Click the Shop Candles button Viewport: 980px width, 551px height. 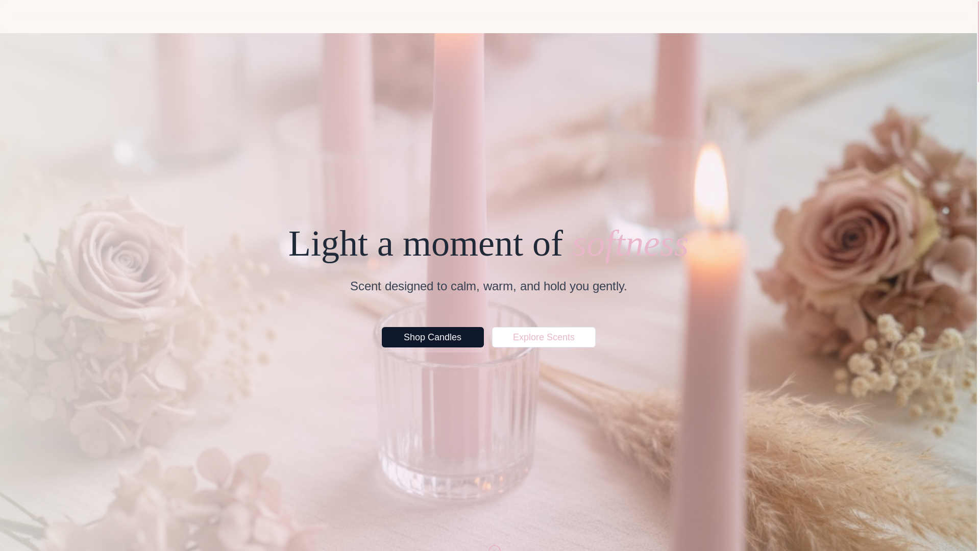tap(432, 337)
